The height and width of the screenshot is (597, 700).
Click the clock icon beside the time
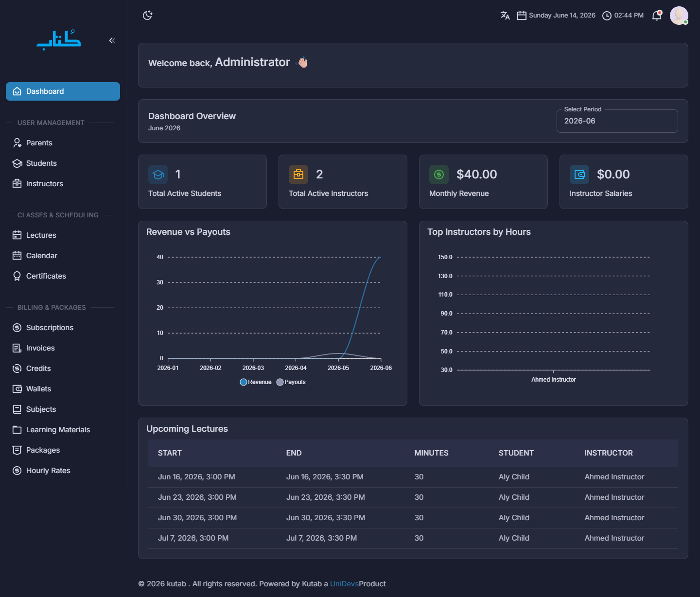[x=607, y=16]
